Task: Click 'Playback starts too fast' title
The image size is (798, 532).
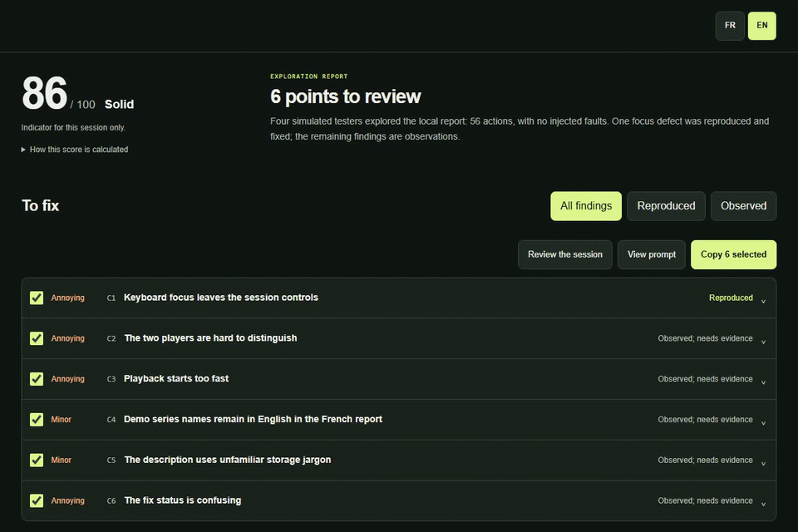Action: click(x=176, y=378)
